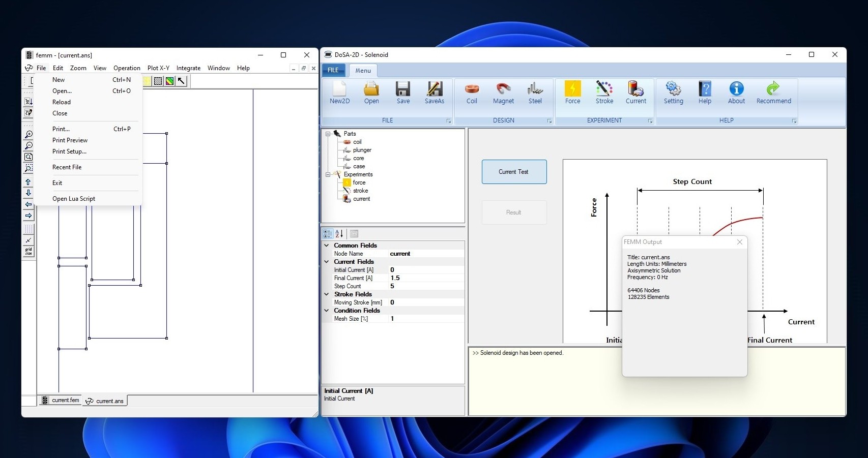Add a Stroke experiment from the ribbon

click(x=604, y=93)
